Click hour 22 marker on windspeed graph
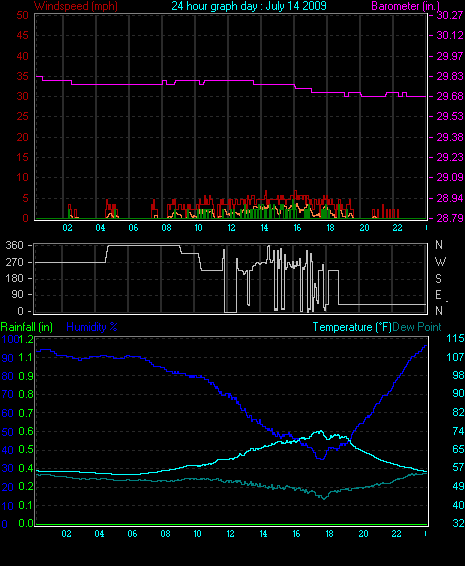 tap(397, 228)
